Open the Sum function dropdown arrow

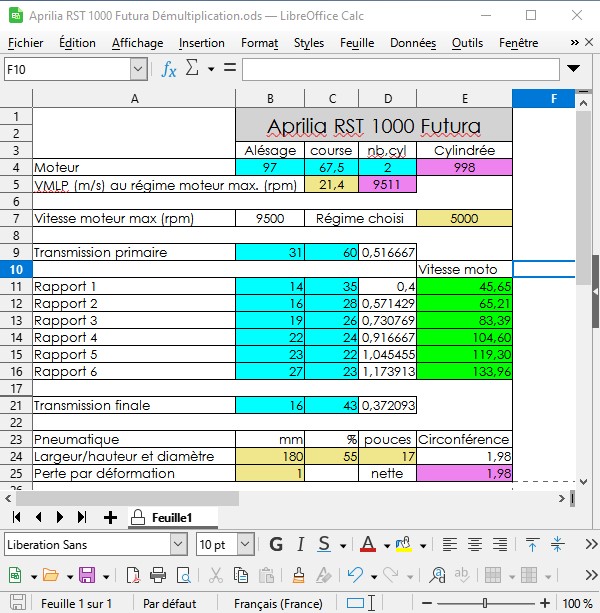click(x=211, y=70)
